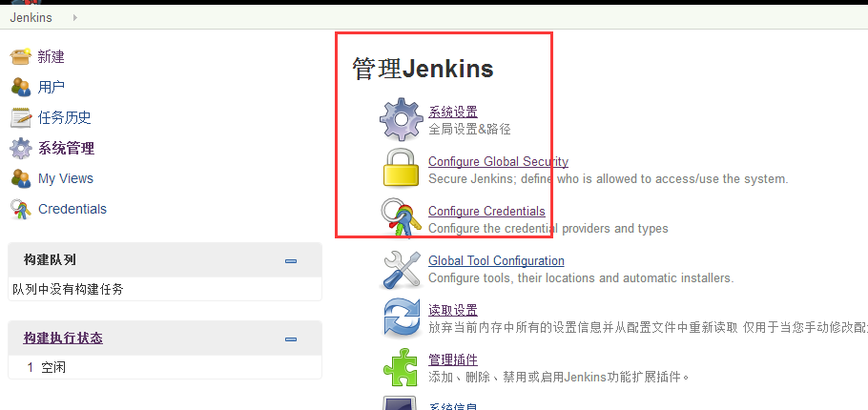Screen dimensions: 868x410
Task: Open Configure Global Security link
Action: tap(498, 161)
